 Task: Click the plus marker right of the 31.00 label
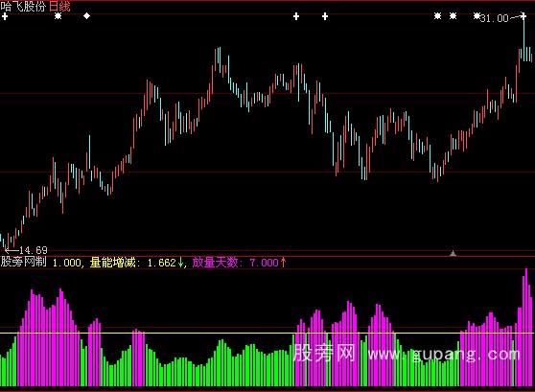coord(523,15)
